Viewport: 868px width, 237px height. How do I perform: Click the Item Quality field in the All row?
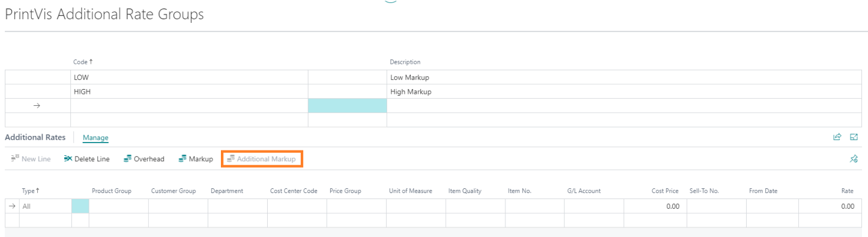coord(475,206)
